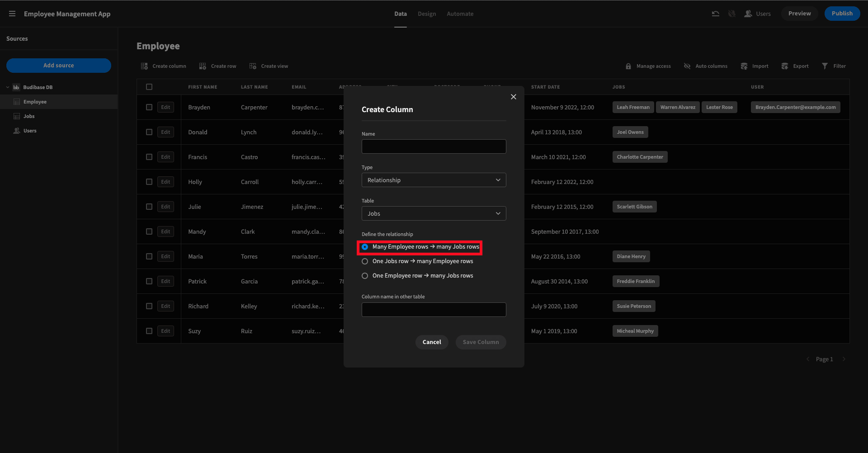Toggle the select-all checkbox in header
This screenshot has height=453, width=868.
point(149,87)
